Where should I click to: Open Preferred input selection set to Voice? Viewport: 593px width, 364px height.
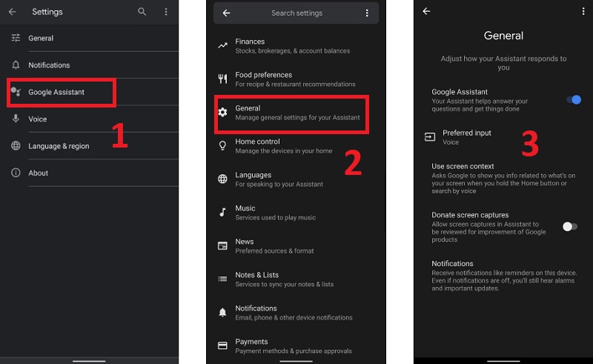click(x=467, y=137)
